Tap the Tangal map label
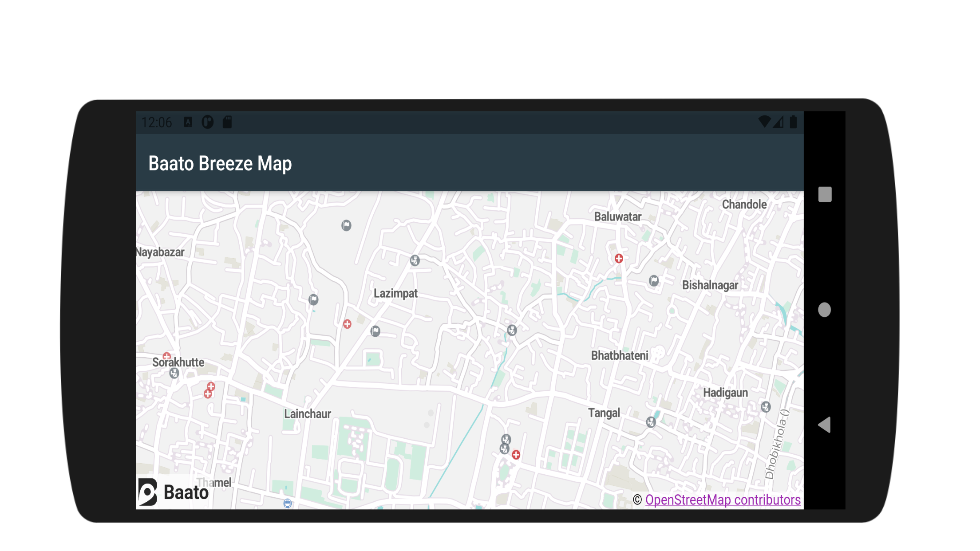The image size is (980, 551). [604, 413]
